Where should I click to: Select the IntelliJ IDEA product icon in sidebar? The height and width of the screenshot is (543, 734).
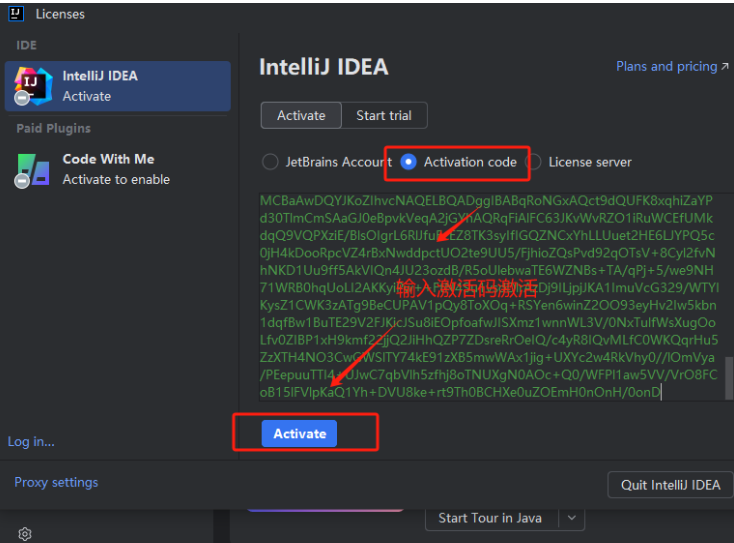(33, 86)
